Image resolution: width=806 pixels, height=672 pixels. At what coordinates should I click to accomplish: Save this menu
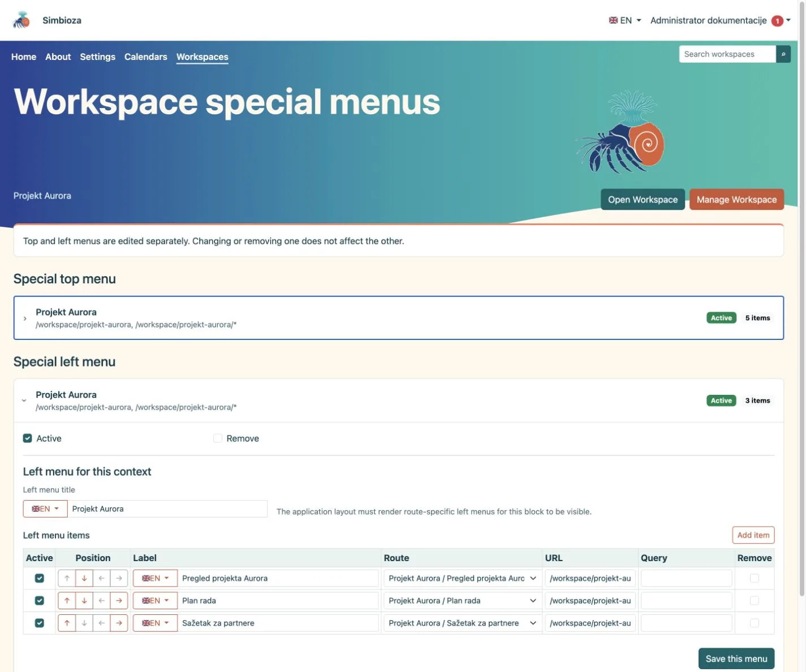coord(736,658)
